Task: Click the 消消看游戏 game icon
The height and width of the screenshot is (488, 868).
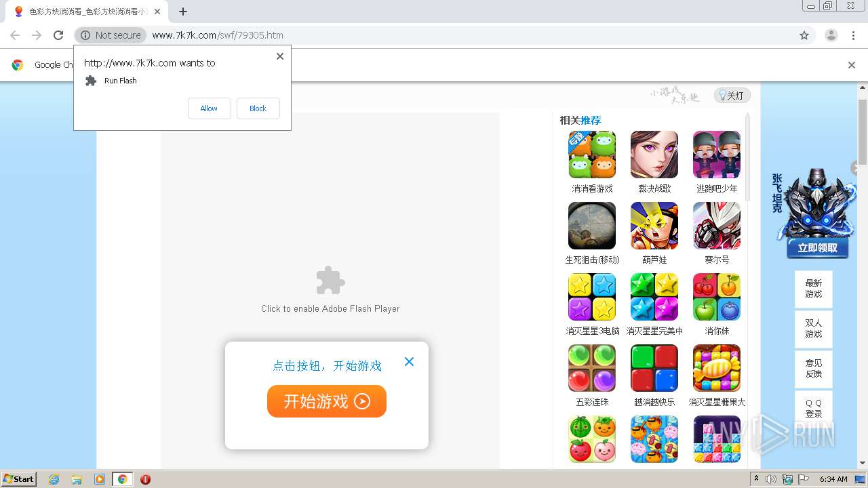Action: pyautogui.click(x=592, y=155)
